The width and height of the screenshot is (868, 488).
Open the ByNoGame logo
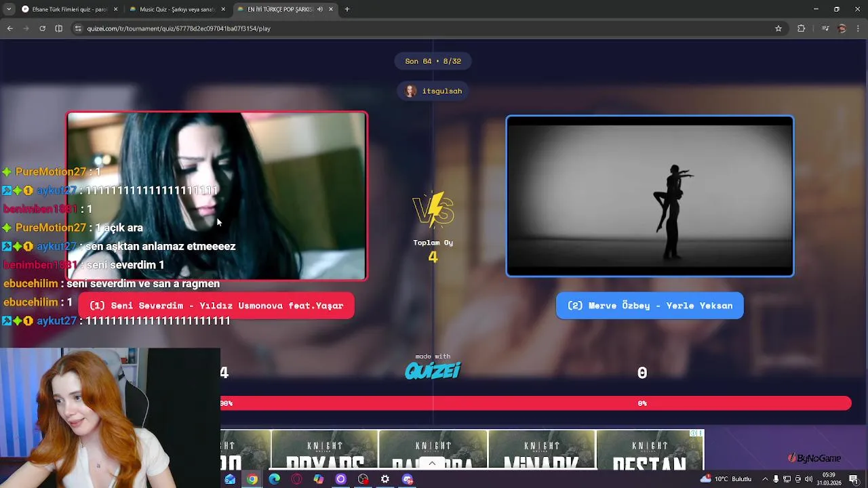814,458
